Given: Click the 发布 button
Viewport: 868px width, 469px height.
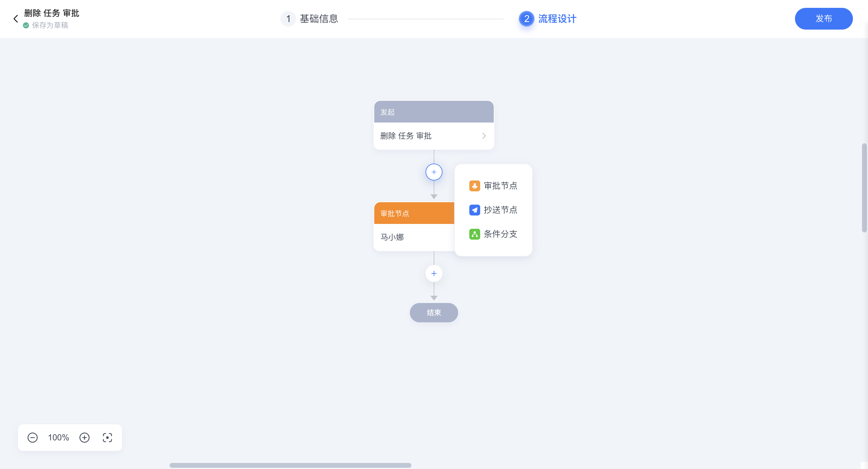Looking at the screenshot, I should coord(824,18).
